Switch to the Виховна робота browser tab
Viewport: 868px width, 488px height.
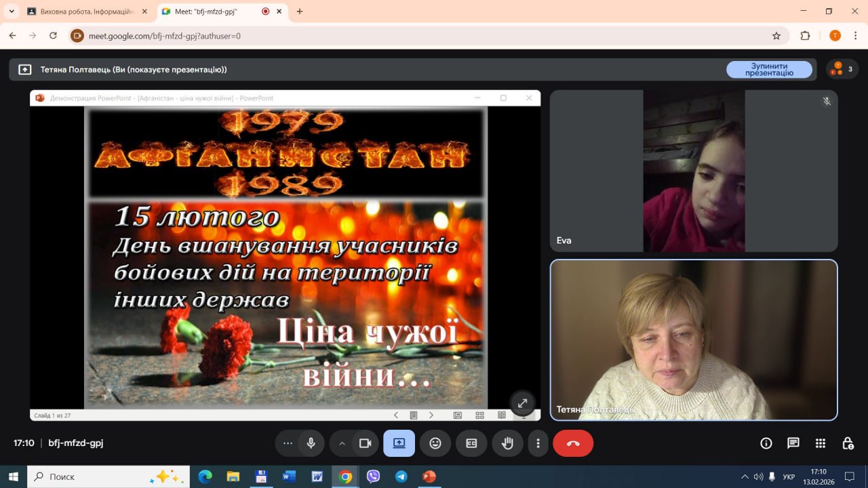87,12
